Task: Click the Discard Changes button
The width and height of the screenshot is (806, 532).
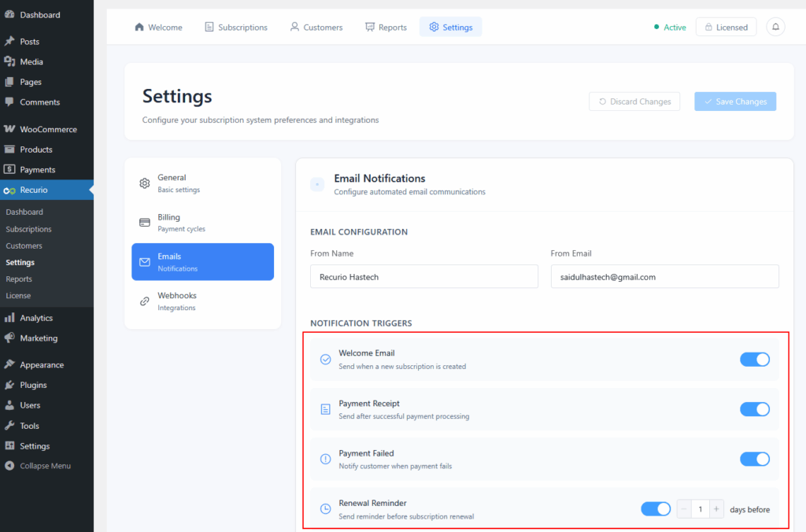Action: pyautogui.click(x=634, y=102)
